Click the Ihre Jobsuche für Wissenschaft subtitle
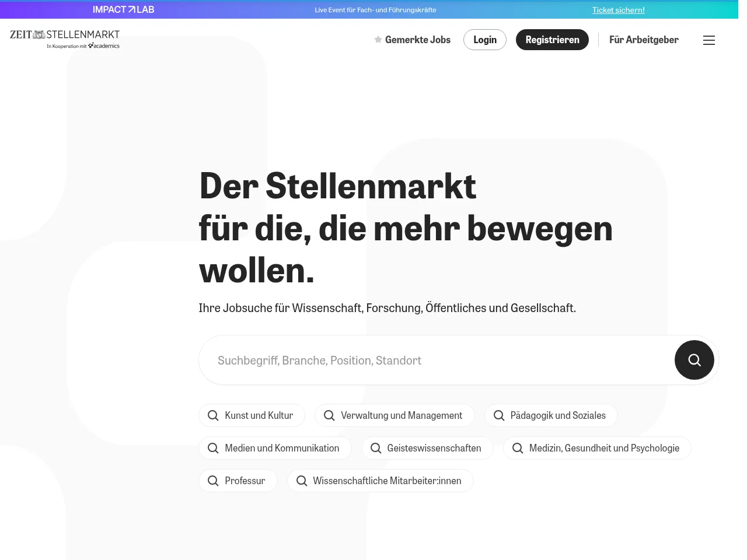The image size is (747, 560). tap(387, 308)
